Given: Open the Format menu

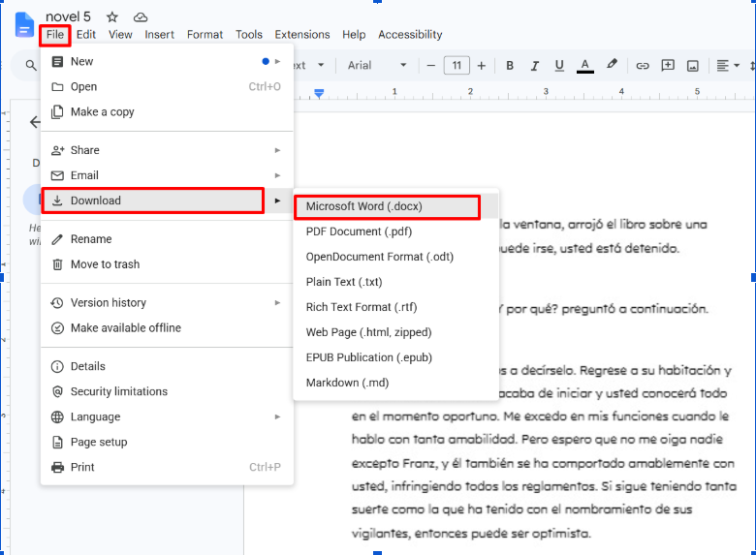Looking at the screenshot, I should point(205,35).
